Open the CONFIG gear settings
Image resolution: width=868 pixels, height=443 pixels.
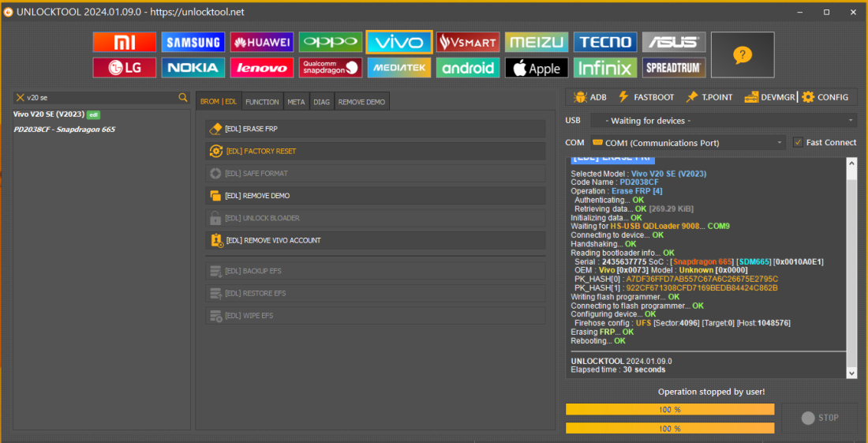[825, 97]
